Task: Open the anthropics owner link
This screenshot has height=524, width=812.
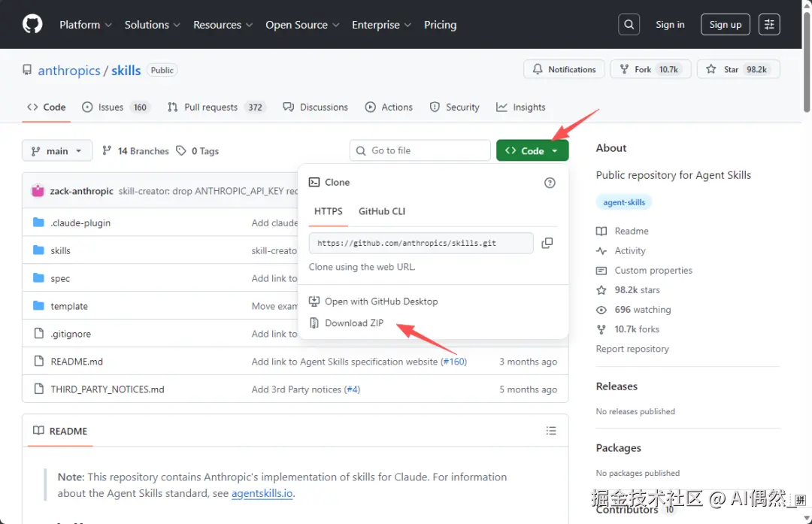Action: point(69,71)
